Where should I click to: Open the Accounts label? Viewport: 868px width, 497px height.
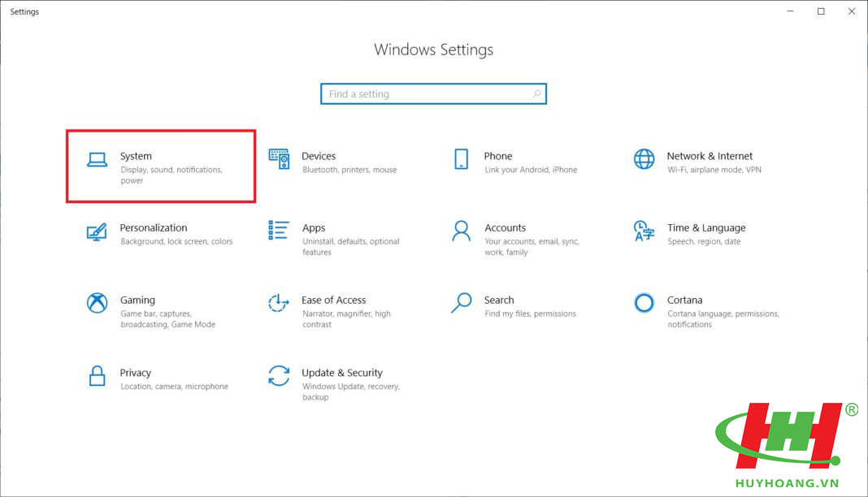tap(505, 227)
